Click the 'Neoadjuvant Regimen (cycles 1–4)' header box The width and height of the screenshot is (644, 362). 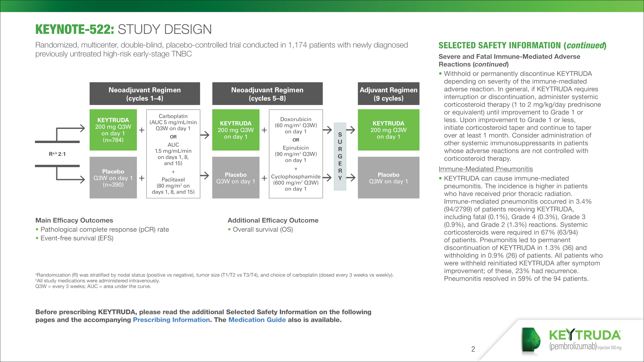point(145,94)
